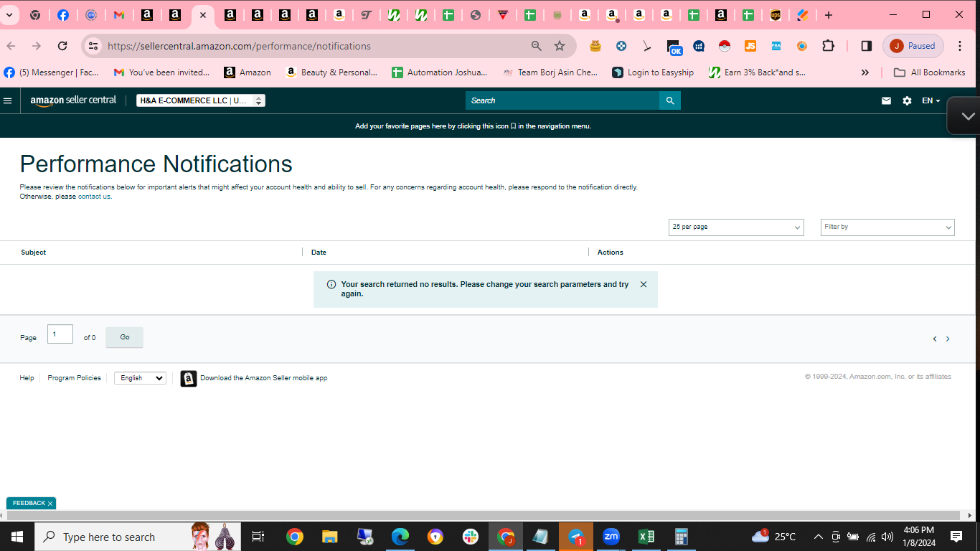
Task: Open the Login to Easyship bookmark
Action: tap(653, 72)
